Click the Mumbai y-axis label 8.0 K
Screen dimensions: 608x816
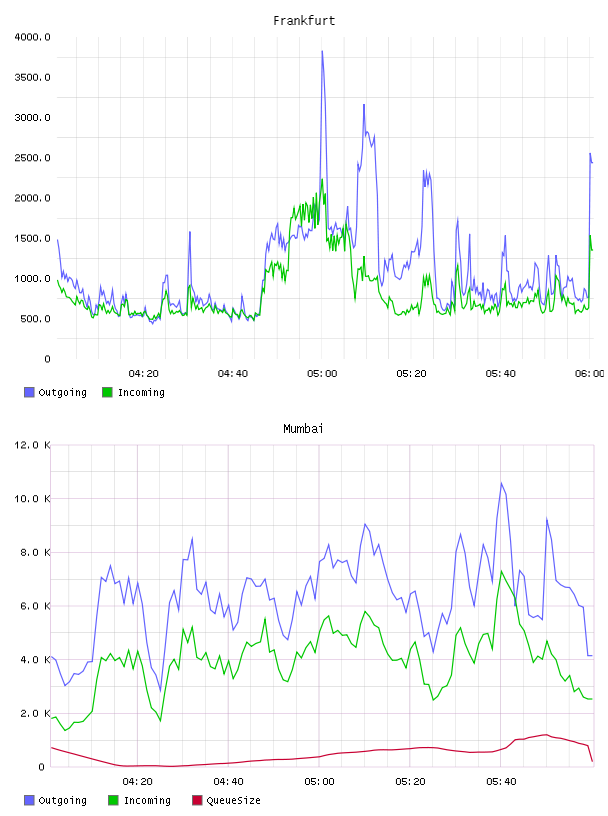click(x=35, y=553)
